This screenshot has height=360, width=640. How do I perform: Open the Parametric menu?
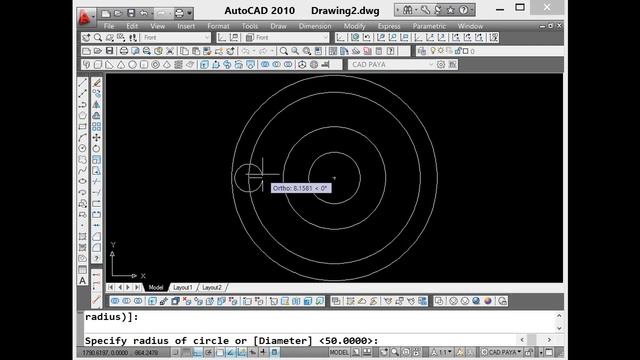tap(429, 26)
